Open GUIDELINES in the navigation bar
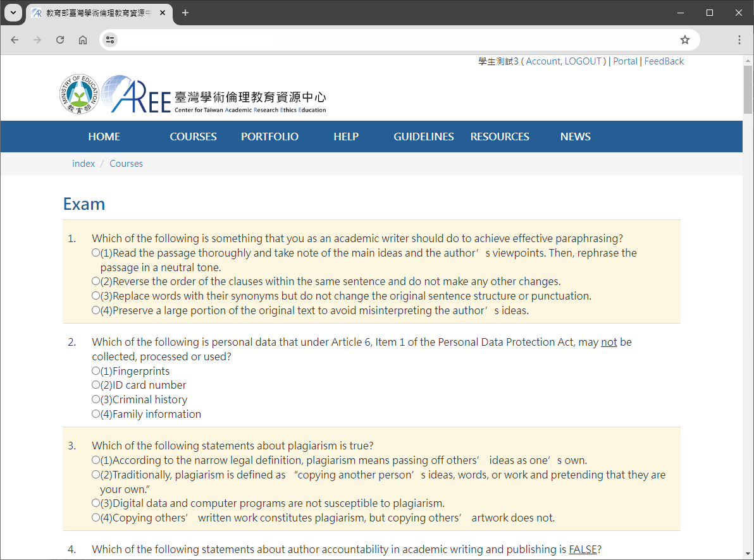This screenshot has height=560, width=754. [x=424, y=137]
